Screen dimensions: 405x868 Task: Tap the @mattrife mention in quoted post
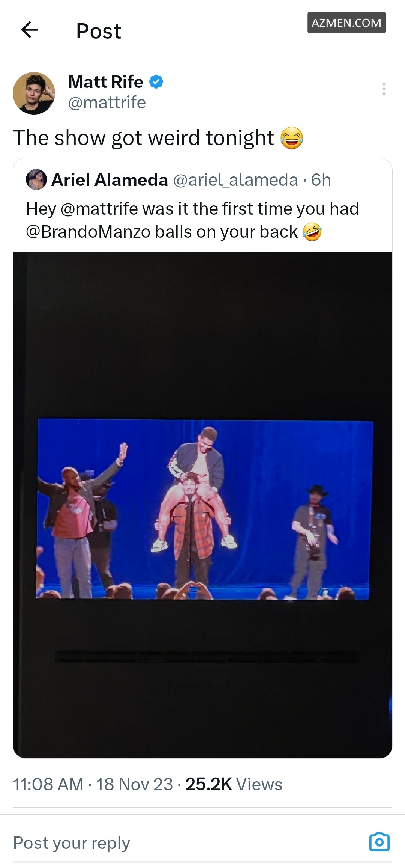coord(99,209)
